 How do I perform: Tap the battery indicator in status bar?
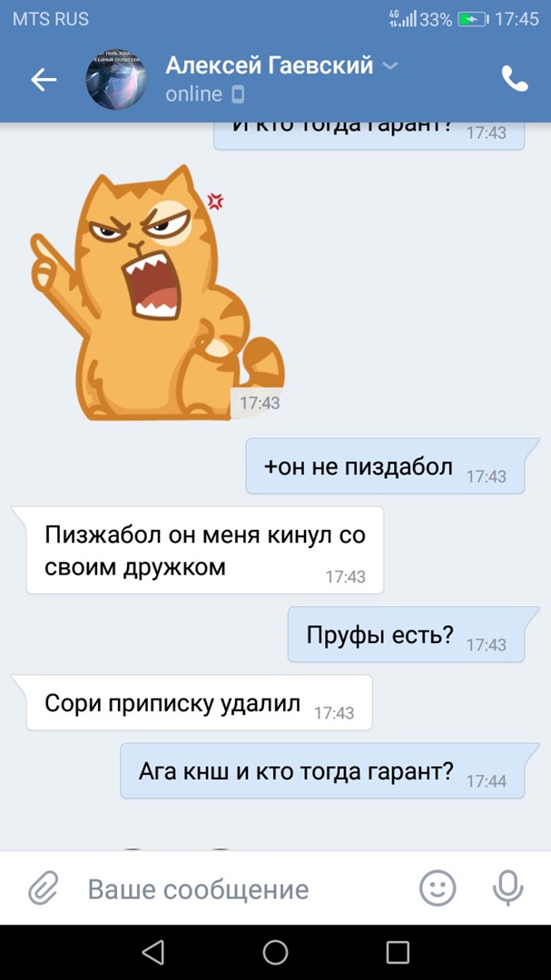[x=474, y=19]
